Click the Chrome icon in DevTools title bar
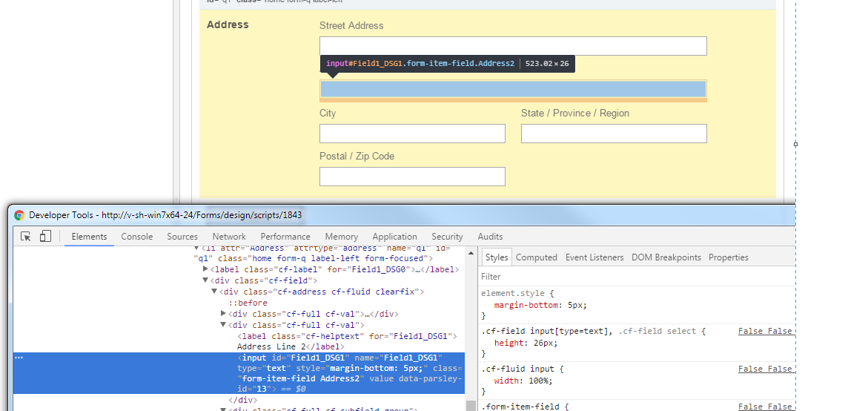Screen dimensions: 868x411 coord(19,215)
